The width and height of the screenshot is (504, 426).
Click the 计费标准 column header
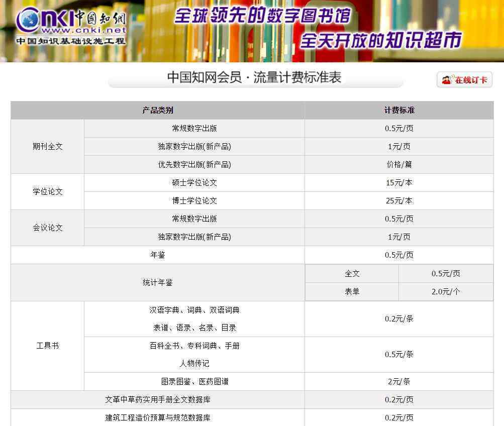(x=399, y=110)
